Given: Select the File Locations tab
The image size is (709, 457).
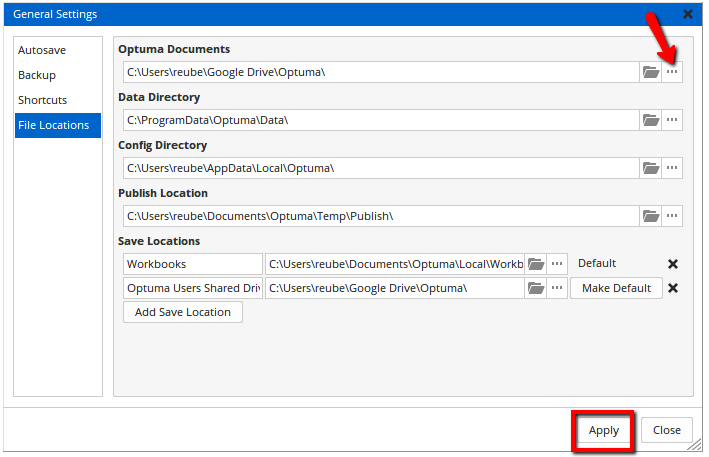Looking at the screenshot, I should tap(57, 125).
